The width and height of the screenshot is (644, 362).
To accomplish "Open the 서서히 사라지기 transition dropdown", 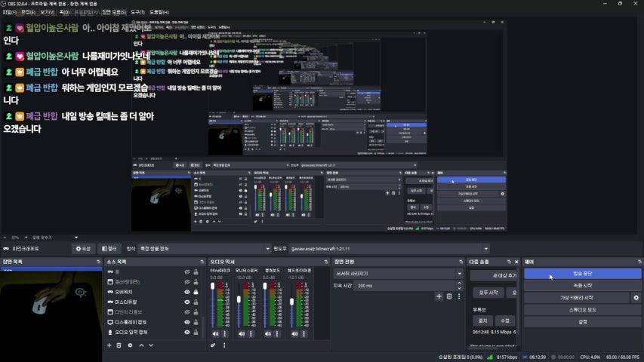I will tap(396, 274).
